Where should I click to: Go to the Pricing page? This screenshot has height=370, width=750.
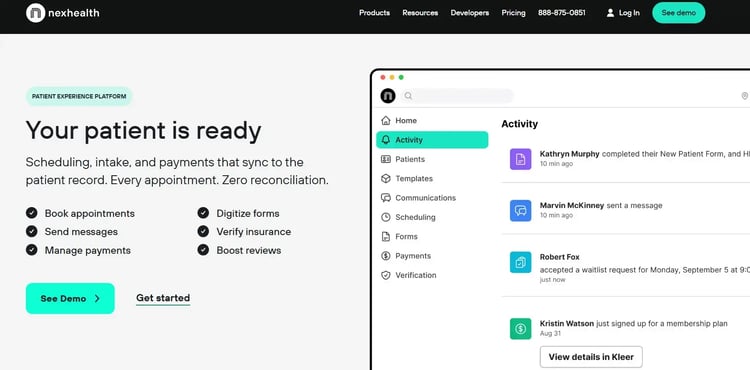(x=513, y=13)
